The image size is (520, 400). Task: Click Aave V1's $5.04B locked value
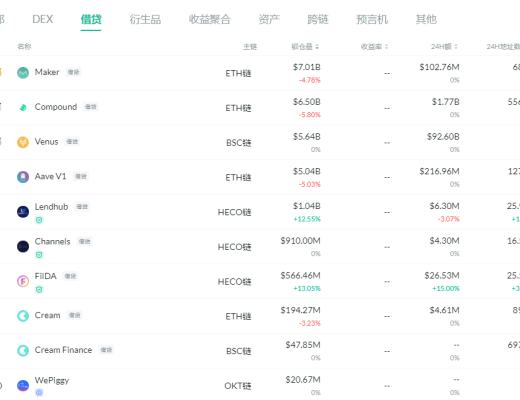coord(307,171)
